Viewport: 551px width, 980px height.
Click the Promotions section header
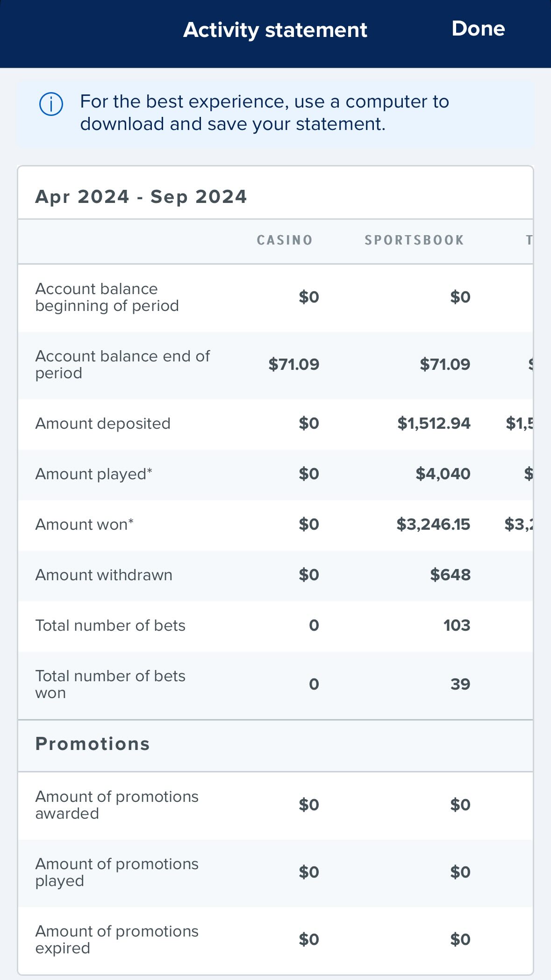tap(93, 744)
